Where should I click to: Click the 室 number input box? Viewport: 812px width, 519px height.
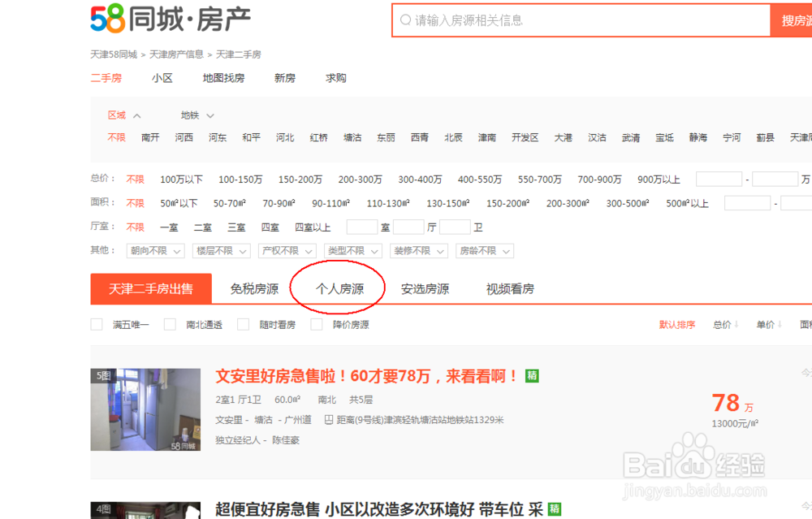(362, 227)
